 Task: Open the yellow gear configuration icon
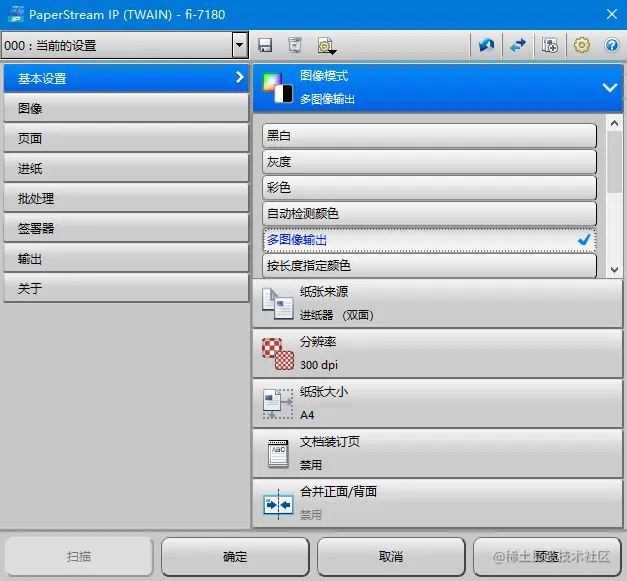pyautogui.click(x=581, y=45)
